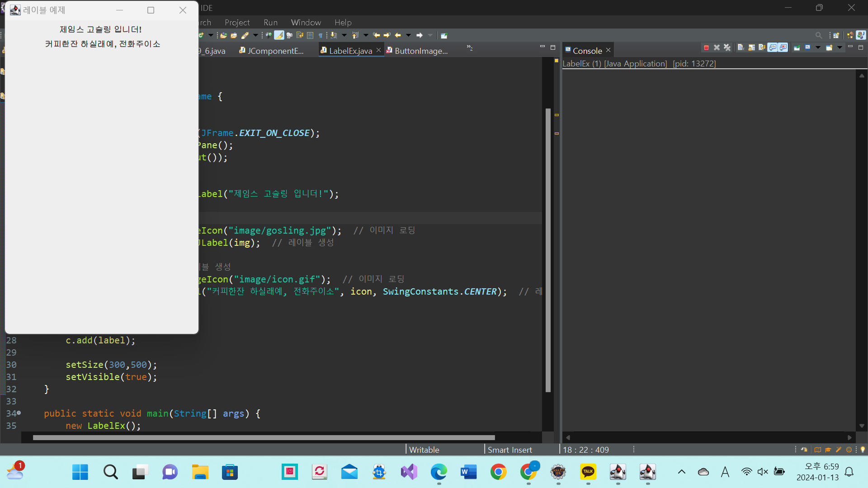Open the Run menu
868x488 pixels.
(270, 22)
